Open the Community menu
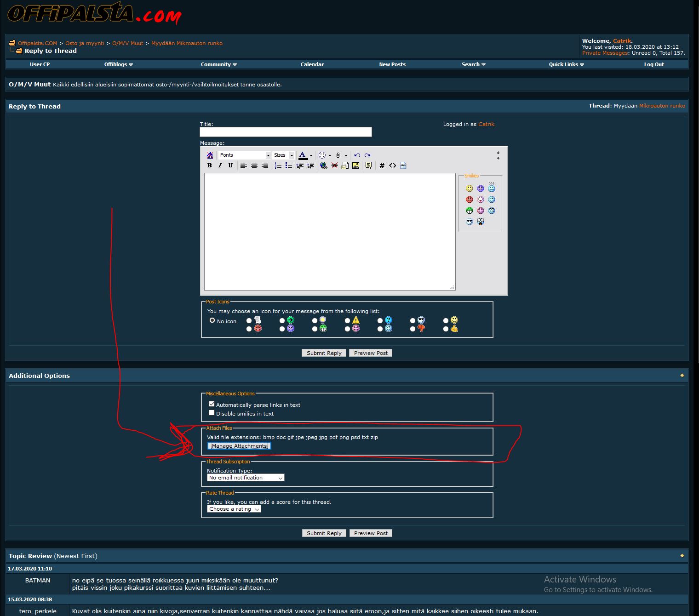 point(218,64)
